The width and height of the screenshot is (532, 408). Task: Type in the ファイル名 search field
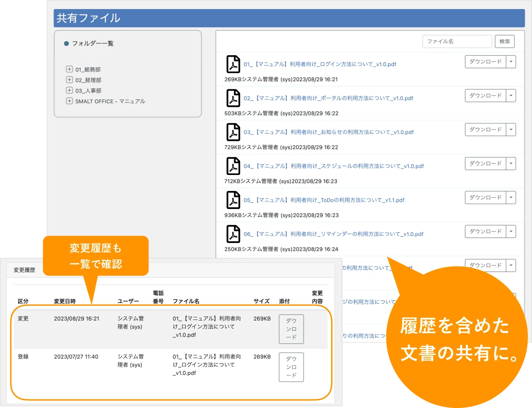[x=457, y=41]
